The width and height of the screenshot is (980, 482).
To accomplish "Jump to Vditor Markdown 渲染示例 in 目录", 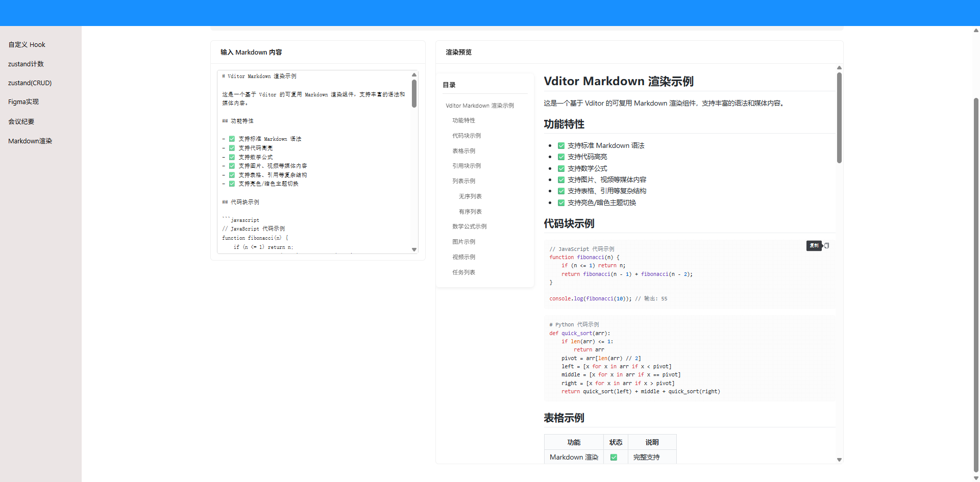I will pos(480,106).
